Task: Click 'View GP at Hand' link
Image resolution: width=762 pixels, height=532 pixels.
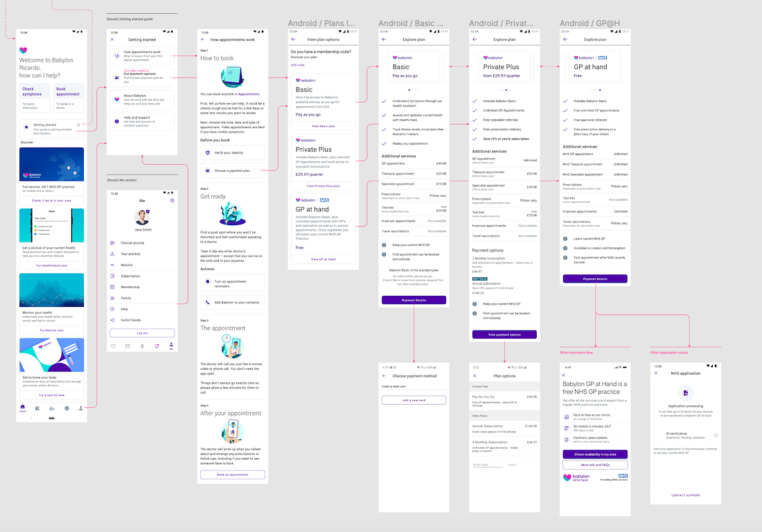Action: tap(324, 259)
